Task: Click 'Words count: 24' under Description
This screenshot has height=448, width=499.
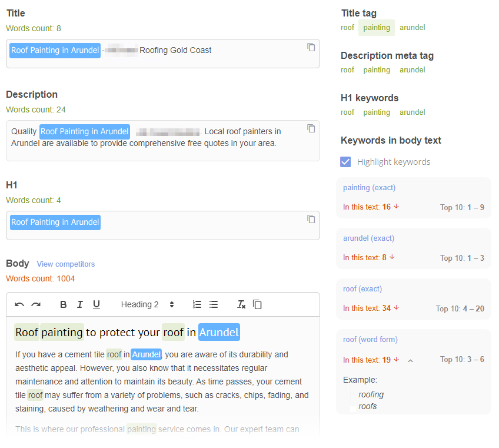Action: [x=36, y=109]
